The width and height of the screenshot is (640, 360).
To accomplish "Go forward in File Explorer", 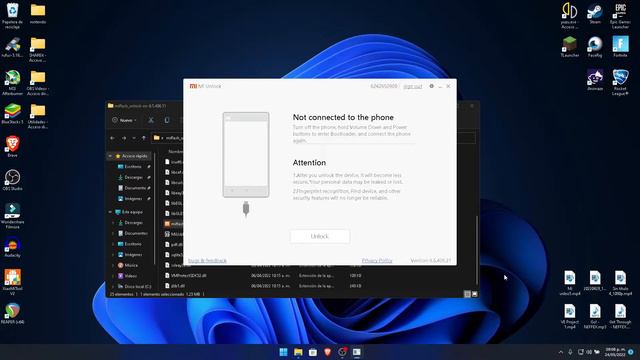I will 124,138.
